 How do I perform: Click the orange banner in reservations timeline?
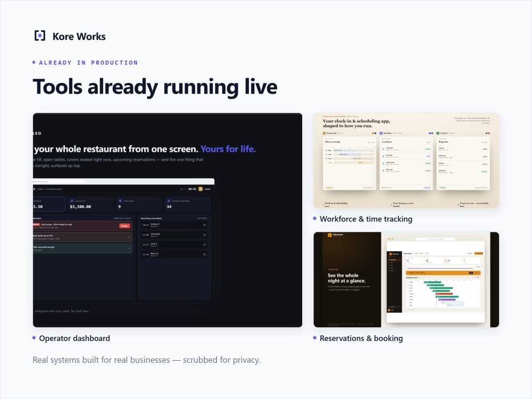(x=444, y=273)
